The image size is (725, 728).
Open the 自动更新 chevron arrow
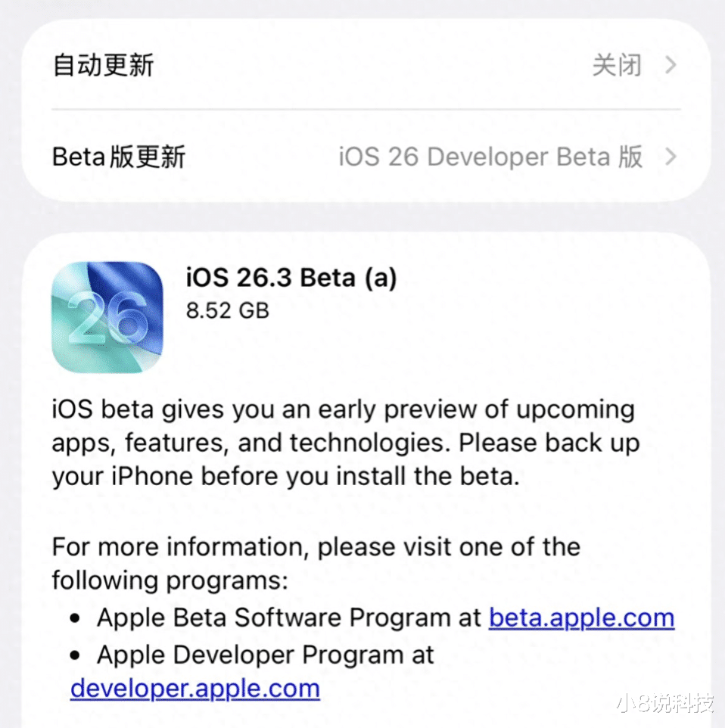pyautogui.click(x=670, y=65)
